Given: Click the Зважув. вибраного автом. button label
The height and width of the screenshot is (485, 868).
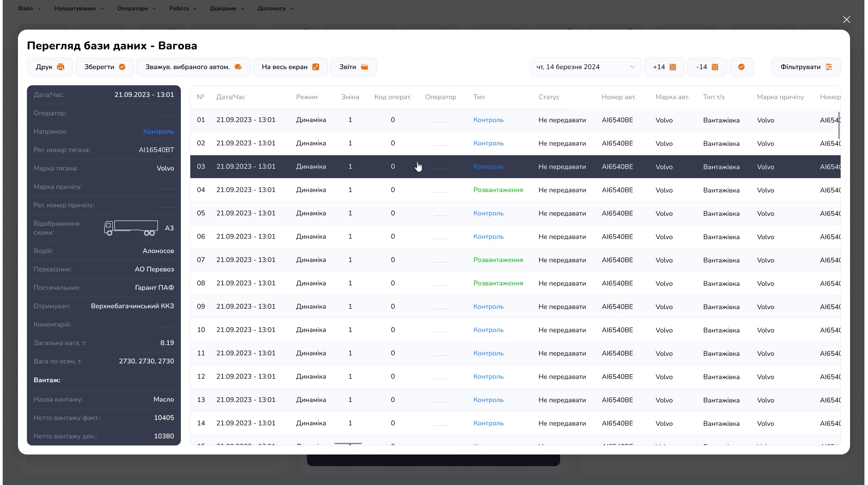Looking at the screenshot, I should coord(187,67).
